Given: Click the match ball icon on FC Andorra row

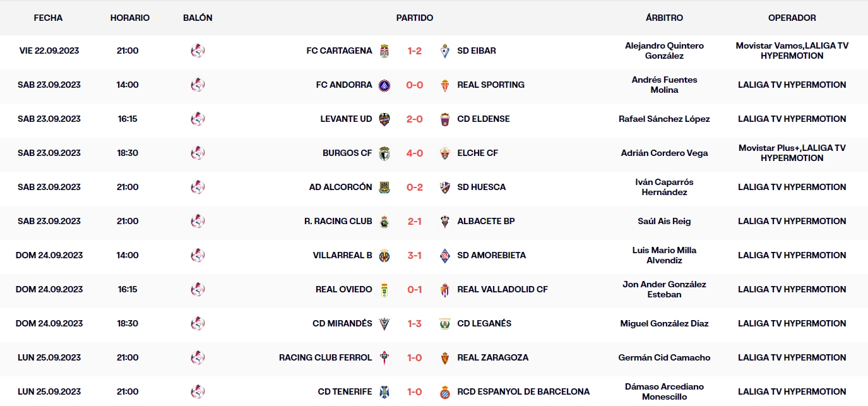Looking at the screenshot, I should tap(198, 85).
